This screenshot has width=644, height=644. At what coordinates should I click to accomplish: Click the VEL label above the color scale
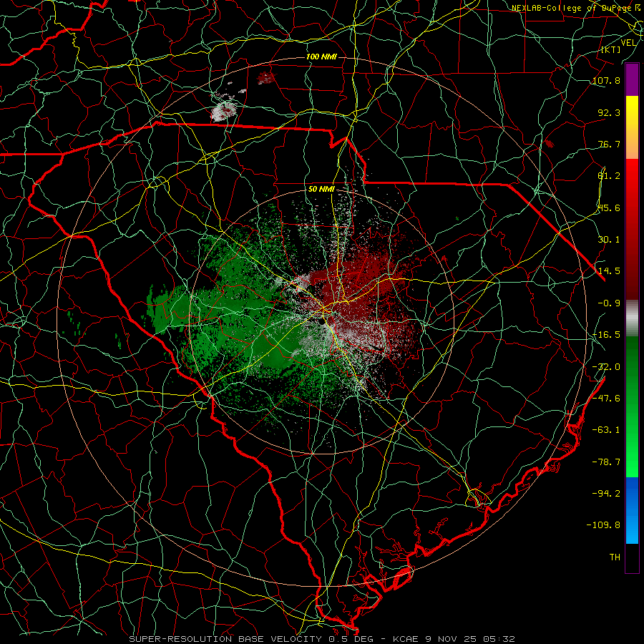tap(628, 43)
